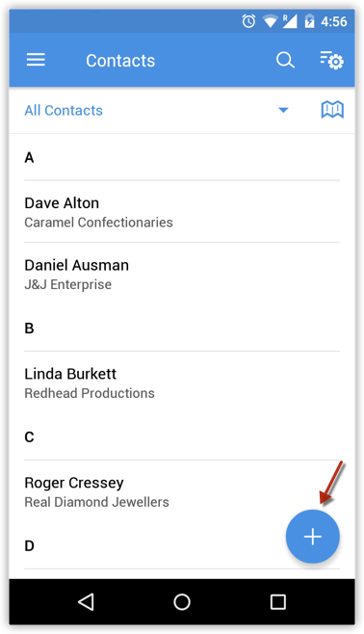The width and height of the screenshot is (364, 634).
Task: Tap the battery status icon
Action: click(x=309, y=21)
